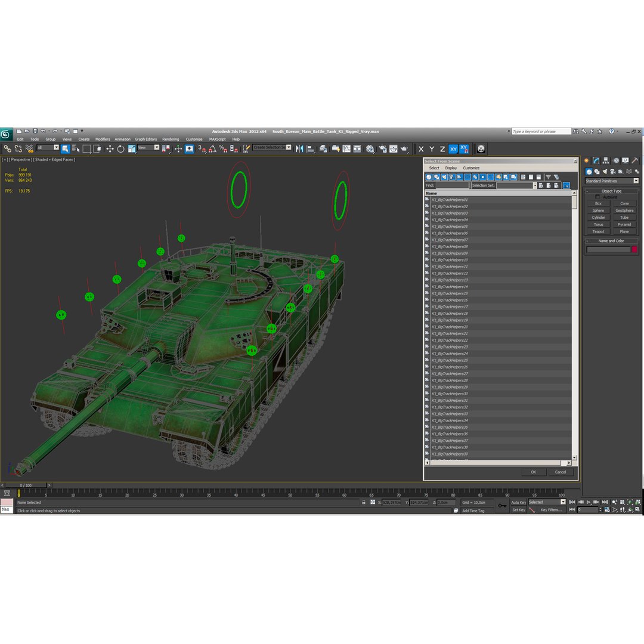Click the keyword search field

click(541, 131)
